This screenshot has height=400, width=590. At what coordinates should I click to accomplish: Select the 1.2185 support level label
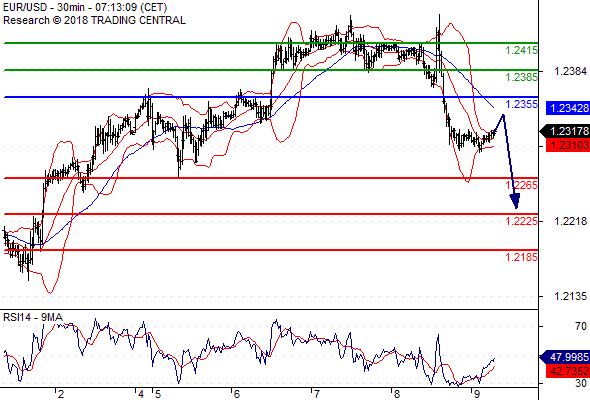[522, 257]
